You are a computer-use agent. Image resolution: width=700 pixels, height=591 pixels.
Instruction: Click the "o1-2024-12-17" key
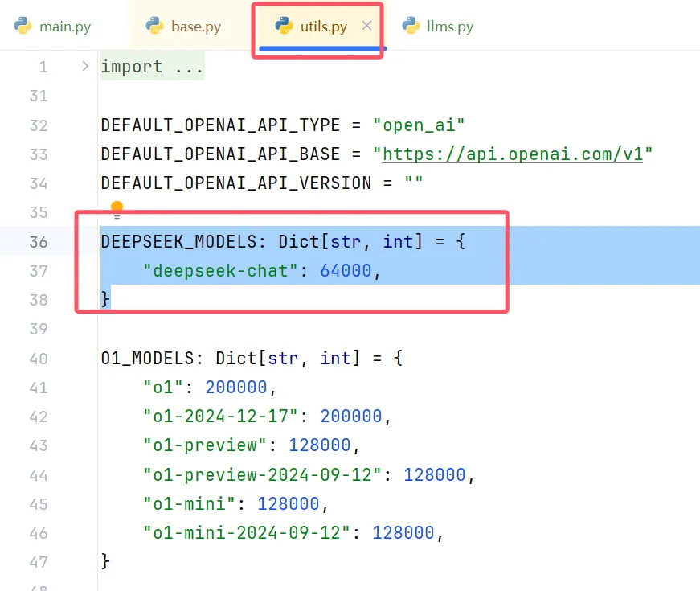click(220, 417)
